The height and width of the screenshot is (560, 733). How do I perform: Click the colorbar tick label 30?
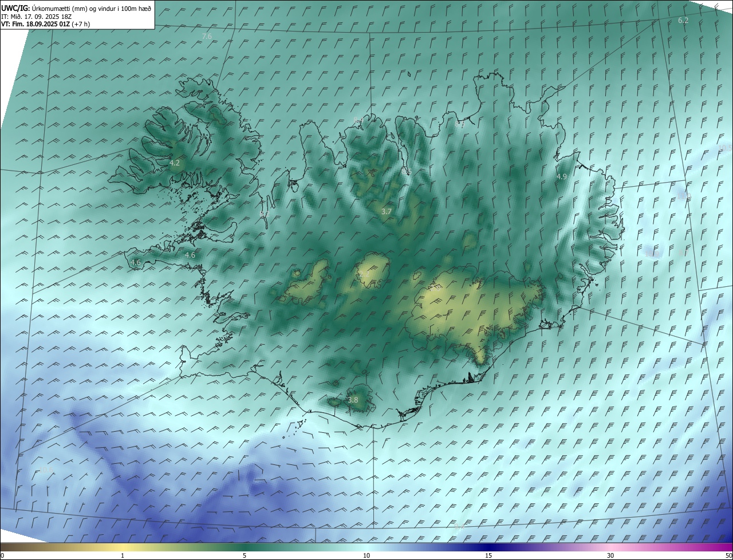coord(610,555)
